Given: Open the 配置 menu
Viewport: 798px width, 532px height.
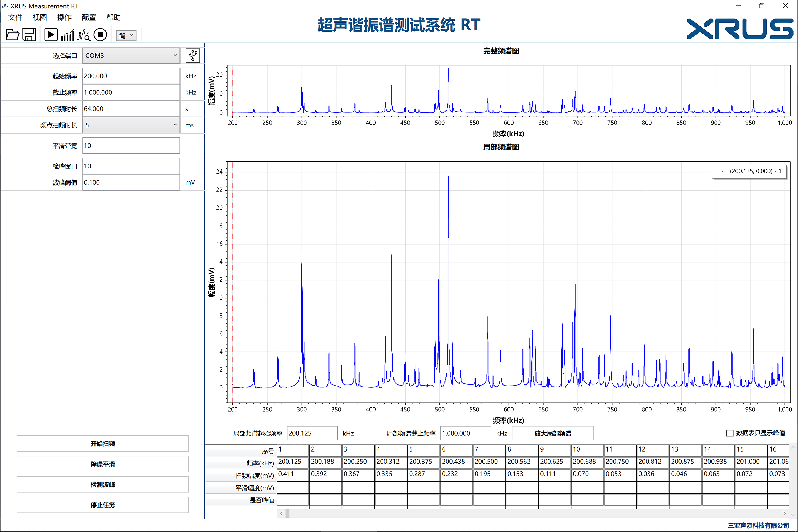Looking at the screenshot, I should click(89, 17).
